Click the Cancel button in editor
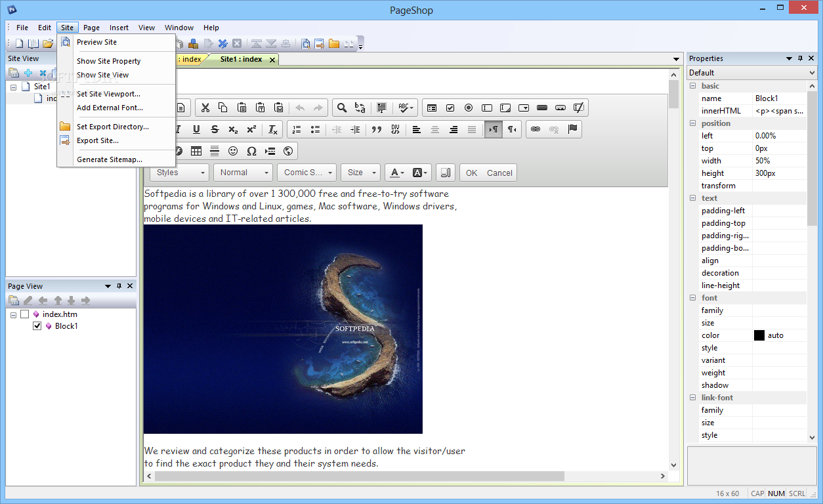Image resolution: width=823 pixels, height=504 pixels. tap(499, 173)
